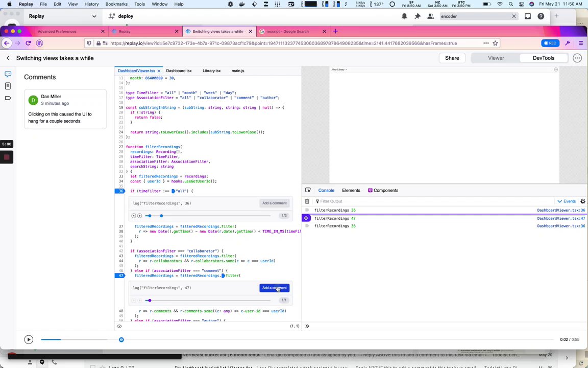Open console settings gear icon
This screenshot has width=588, height=368.
[x=583, y=201]
